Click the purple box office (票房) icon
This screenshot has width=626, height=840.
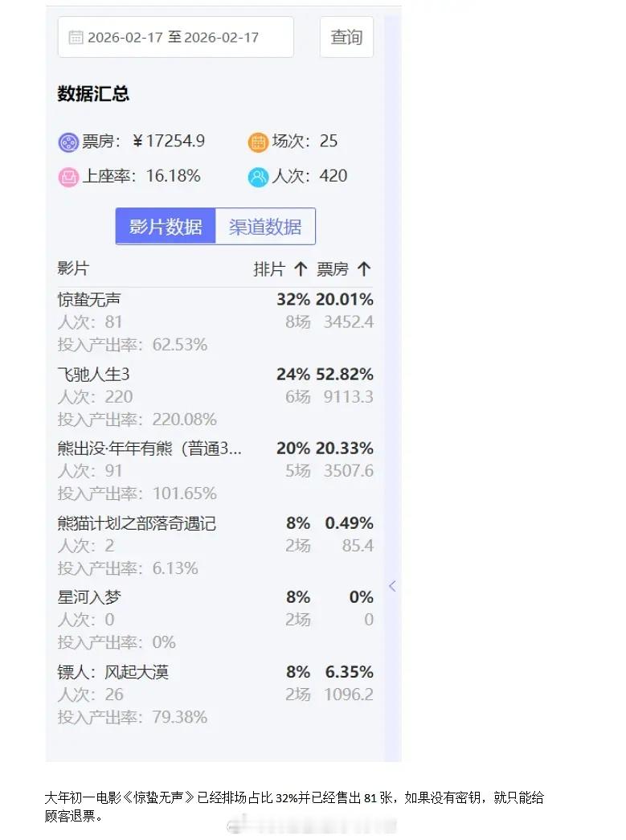[68, 142]
